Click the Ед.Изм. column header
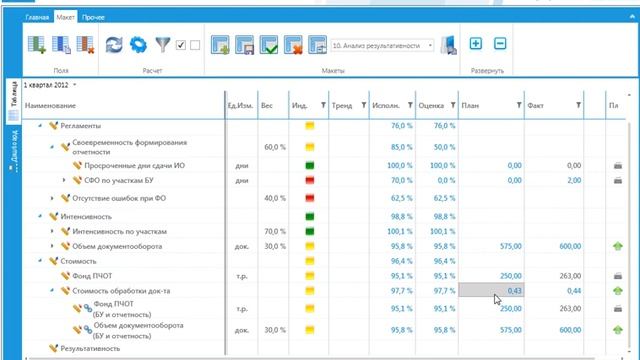Screen dimensions: 640x360 [x=240, y=105]
